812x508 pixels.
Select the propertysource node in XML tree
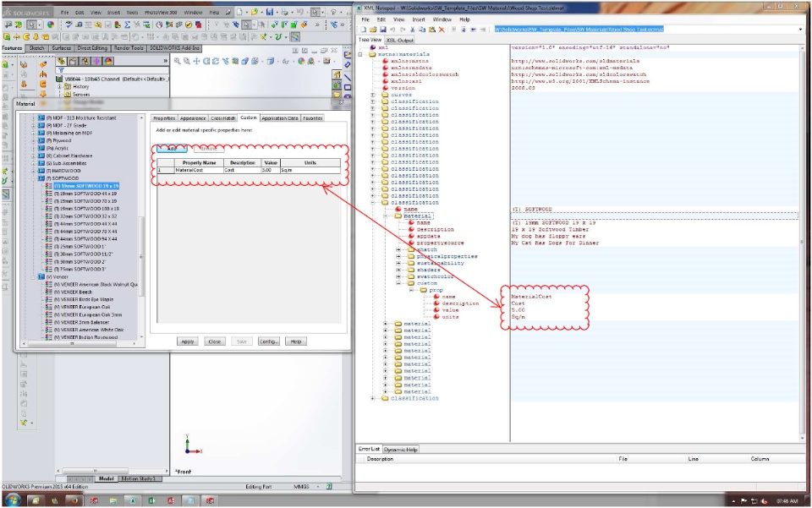(440, 243)
